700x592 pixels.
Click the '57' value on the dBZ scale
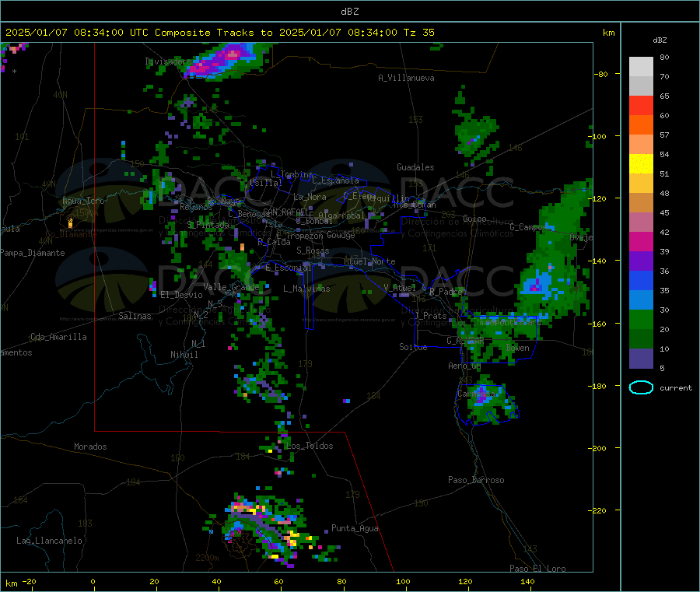point(665,135)
